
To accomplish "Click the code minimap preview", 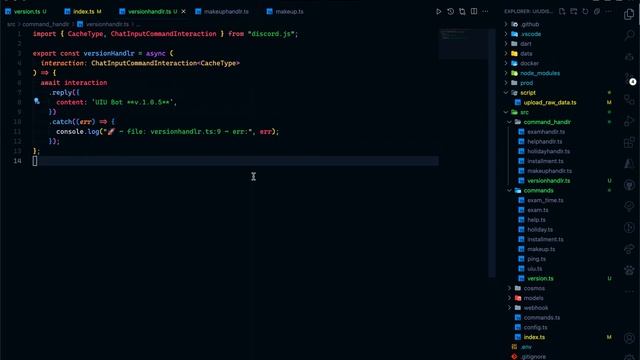I will tap(464, 44).
